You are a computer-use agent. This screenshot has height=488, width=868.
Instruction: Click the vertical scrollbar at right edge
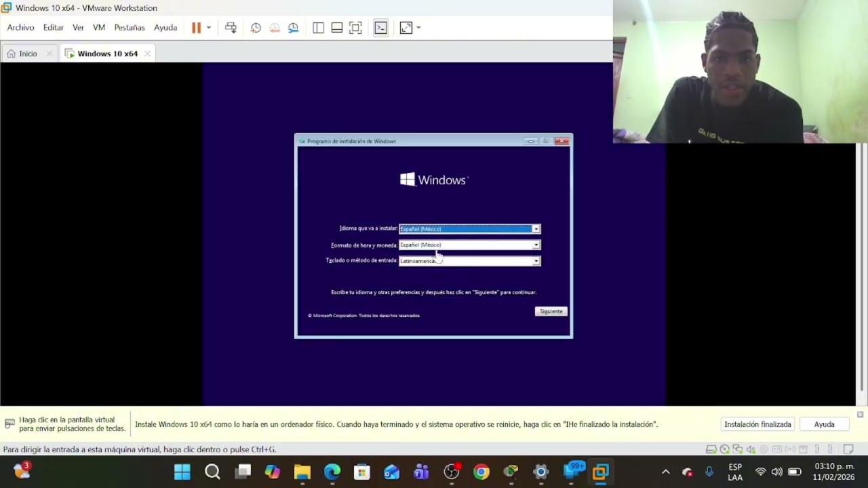[863, 268]
